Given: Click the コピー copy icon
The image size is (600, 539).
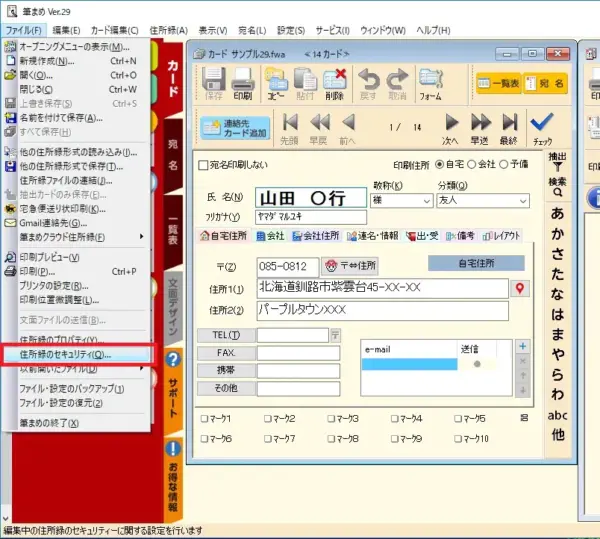Looking at the screenshot, I should pyautogui.click(x=276, y=83).
